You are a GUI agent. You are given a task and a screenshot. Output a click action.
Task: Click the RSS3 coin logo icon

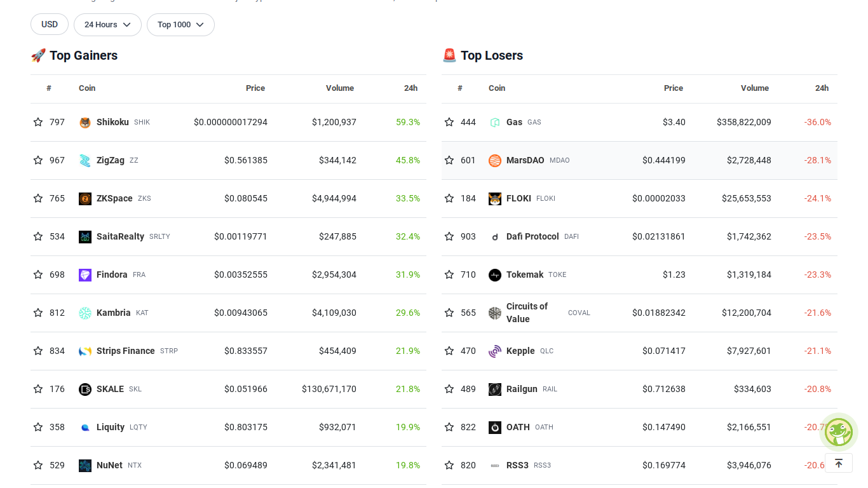point(495,466)
